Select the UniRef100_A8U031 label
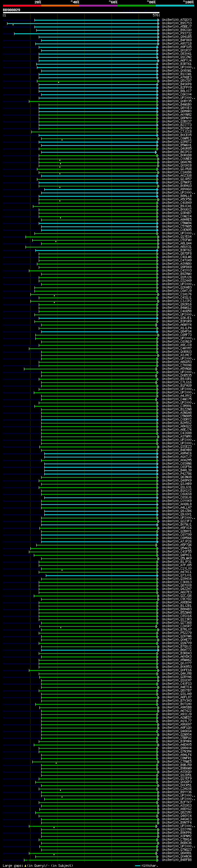197x868 pixels. 176,247
